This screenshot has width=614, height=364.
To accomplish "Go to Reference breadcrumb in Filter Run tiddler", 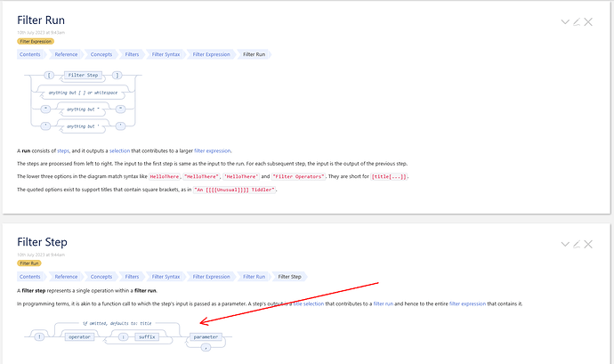I will point(66,54).
